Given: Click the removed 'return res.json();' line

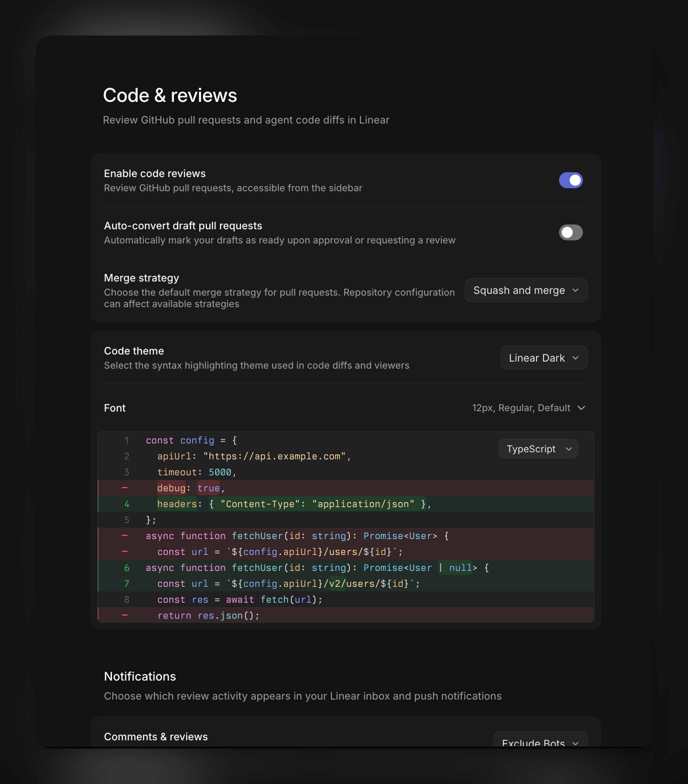Looking at the screenshot, I should [x=346, y=615].
